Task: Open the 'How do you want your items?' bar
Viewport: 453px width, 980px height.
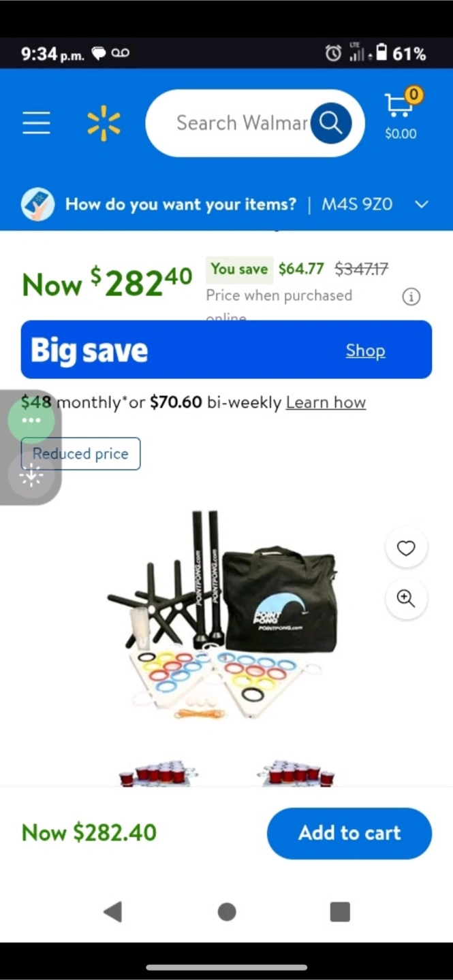Action: coord(226,204)
